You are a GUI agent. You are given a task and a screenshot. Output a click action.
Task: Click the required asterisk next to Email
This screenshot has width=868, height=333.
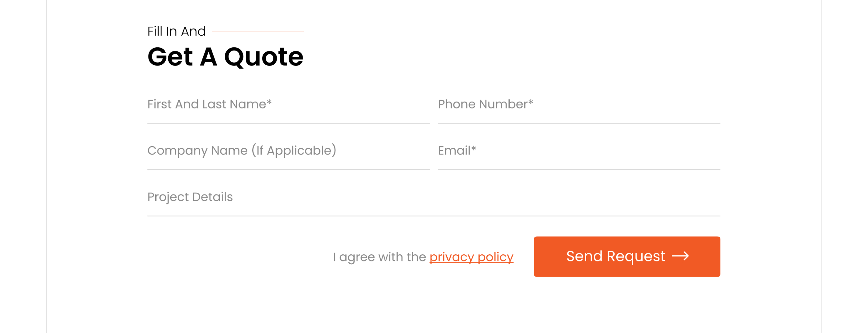[x=473, y=148]
